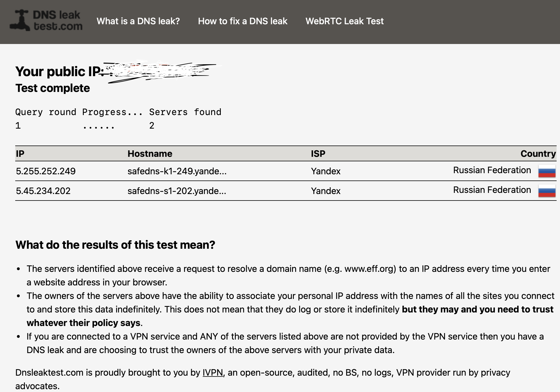Select IP address 5.255.252.249
The height and width of the screenshot is (392, 560).
pyautogui.click(x=46, y=171)
